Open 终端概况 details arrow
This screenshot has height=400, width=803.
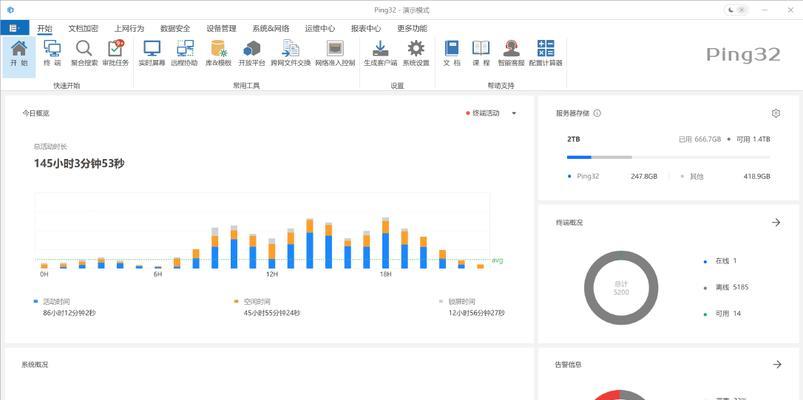pyautogui.click(x=776, y=222)
